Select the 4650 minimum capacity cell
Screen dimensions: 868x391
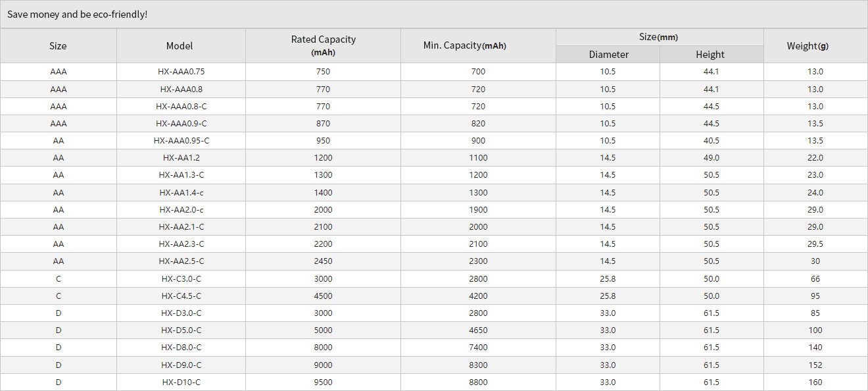[x=478, y=330]
